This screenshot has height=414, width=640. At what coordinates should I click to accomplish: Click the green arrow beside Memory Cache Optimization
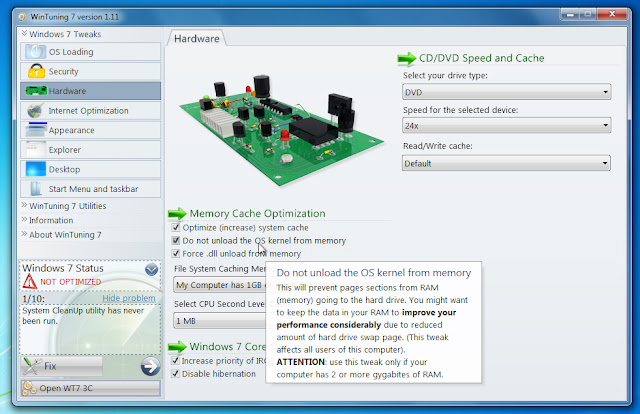coord(177,214)
